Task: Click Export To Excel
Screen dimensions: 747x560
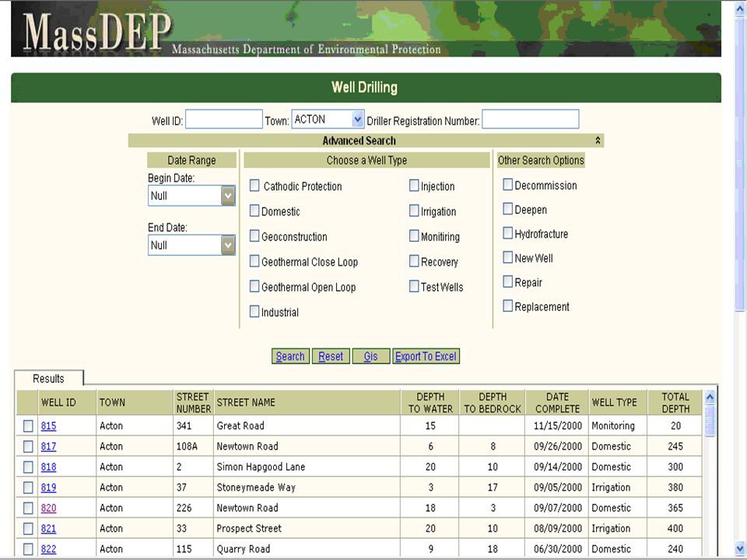Action: [x=426, y=356]
